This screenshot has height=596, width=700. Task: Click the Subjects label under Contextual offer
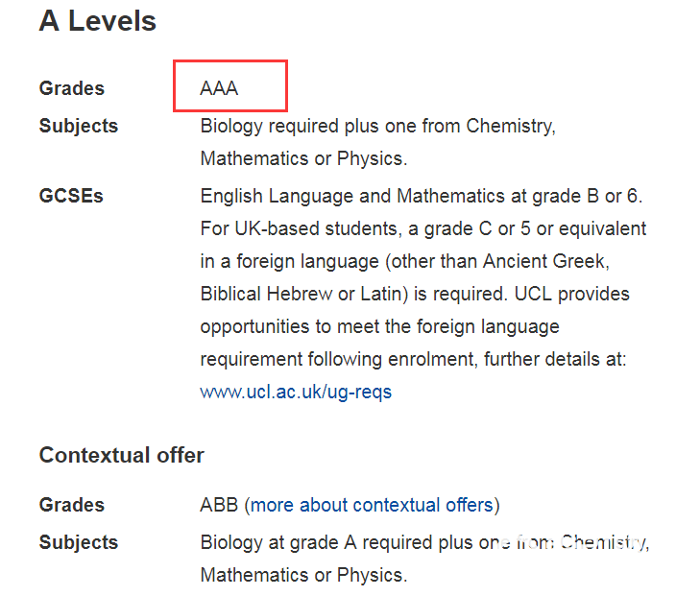tap(79, 542)
